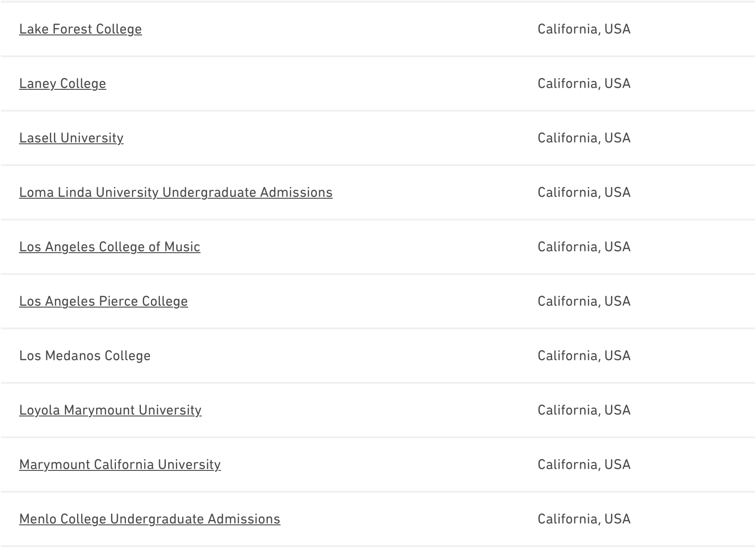Click the location in the Lasell University row
756x548 pixels.
tap(584, 138)
